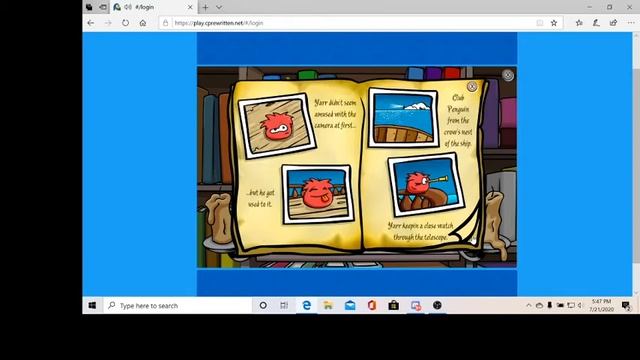Show hidden system tray icons
640x360 pixels.
pos(529,305)
